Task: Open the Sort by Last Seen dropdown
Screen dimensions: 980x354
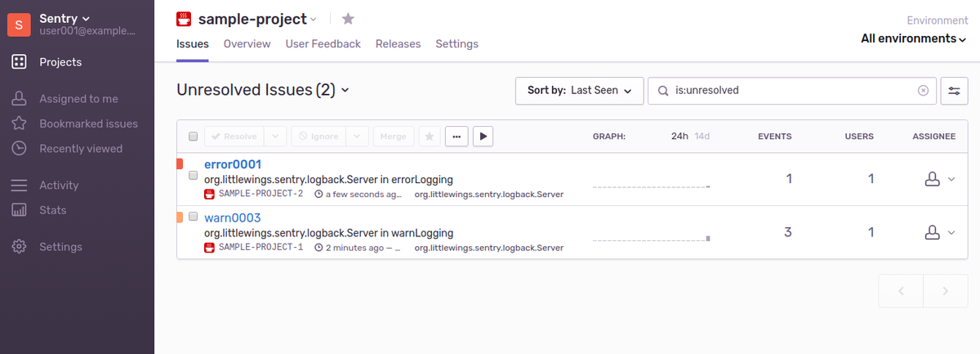Action: pyautogui.click(x=580, y=91)
